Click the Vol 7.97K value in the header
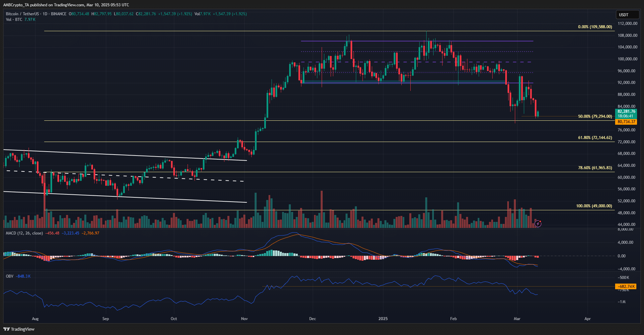 tap(202, 14)
